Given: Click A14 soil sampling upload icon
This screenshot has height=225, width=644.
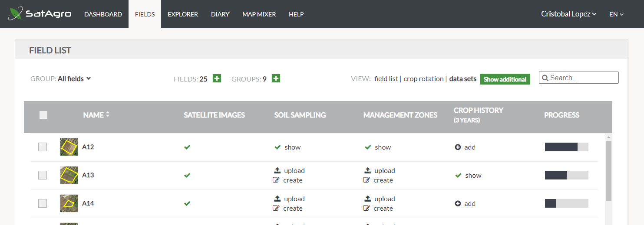Looking at the screenshot, I should [277, 199].
